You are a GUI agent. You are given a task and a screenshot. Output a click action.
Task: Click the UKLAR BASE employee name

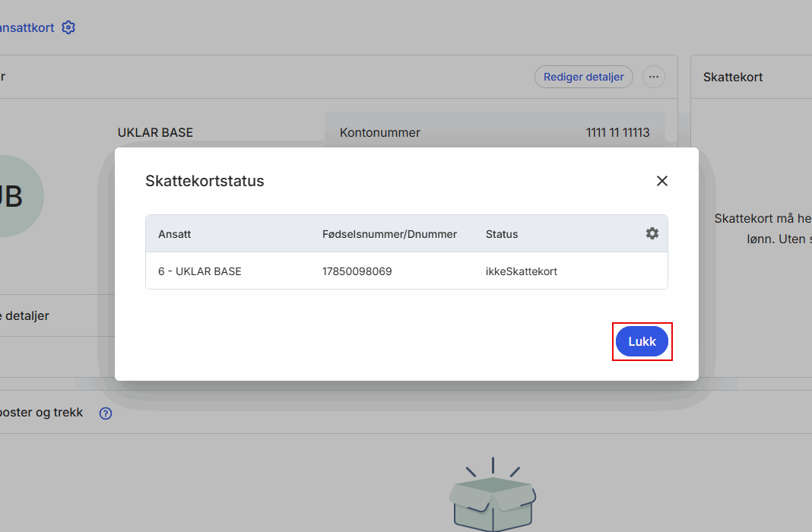(155, 132)
